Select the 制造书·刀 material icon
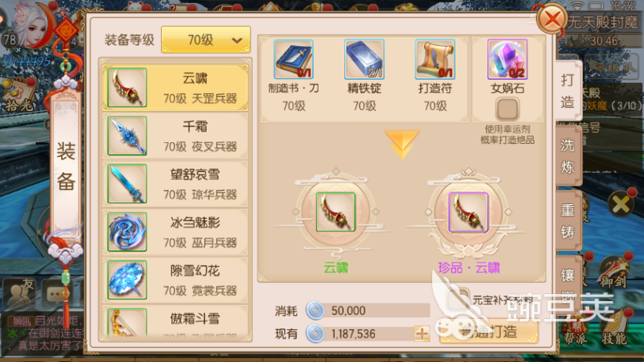Image resolution: width=644 pixels, height=362 pixels. point(293,59)
